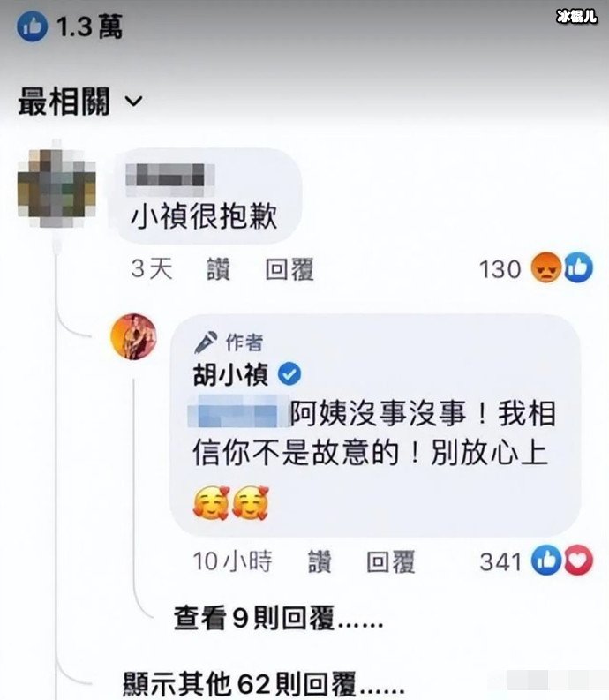
Task: Click the blurred commenter name above 小禎很抱歉
Action: (x=169, y=180)
